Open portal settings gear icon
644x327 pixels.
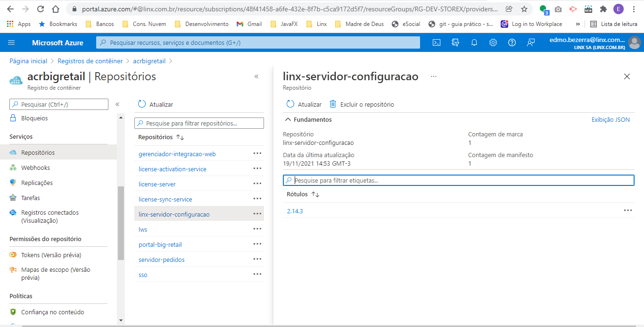coord(493,42)
